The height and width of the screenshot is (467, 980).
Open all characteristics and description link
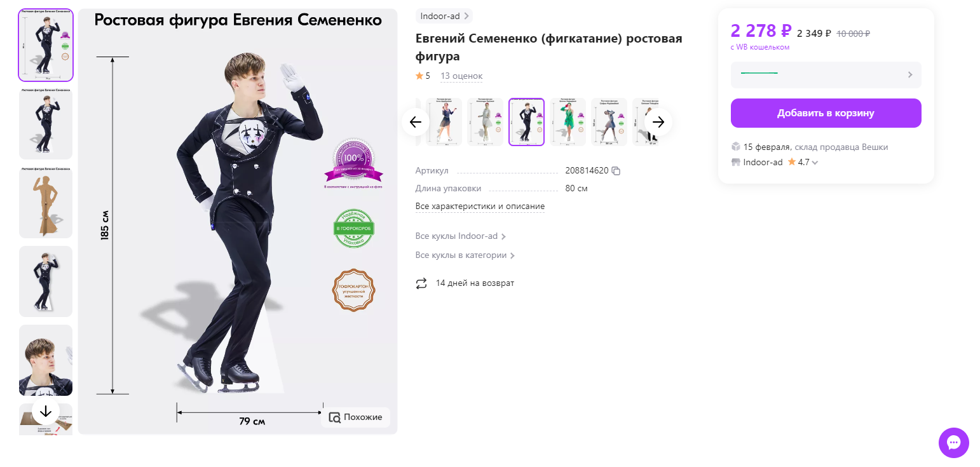pos(480,206)
